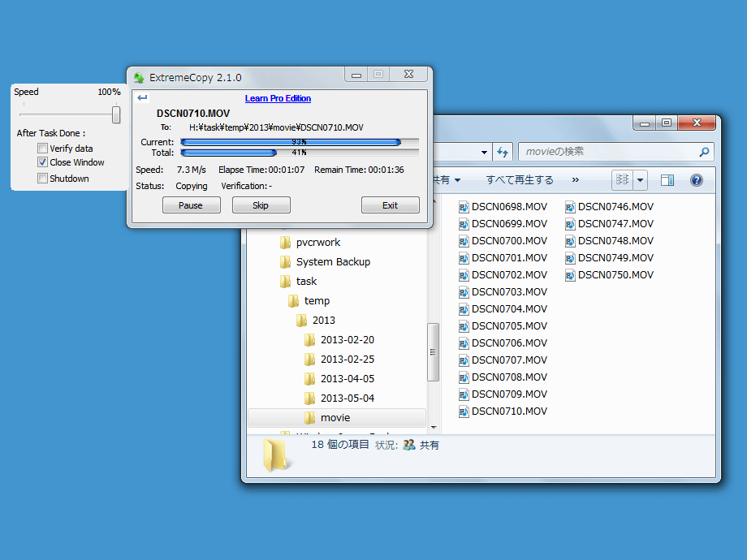Maximize the Explorer window

(667, 123)
